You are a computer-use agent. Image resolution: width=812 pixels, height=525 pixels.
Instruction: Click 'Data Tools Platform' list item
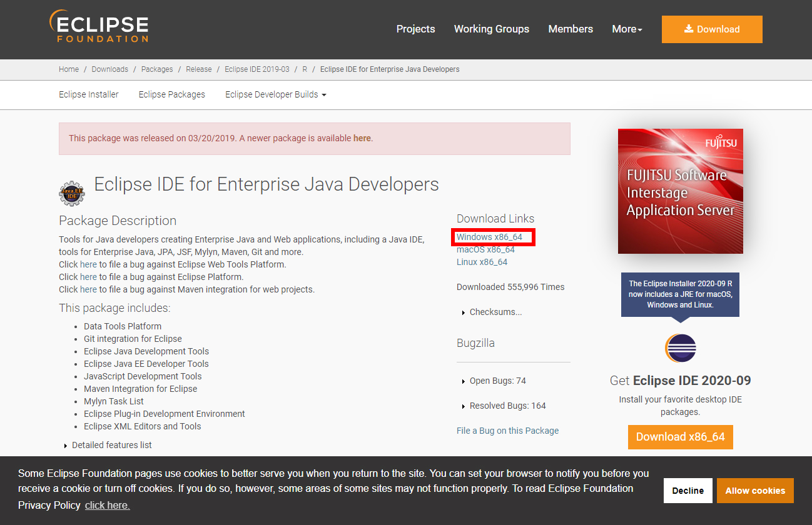click(123, 326)
